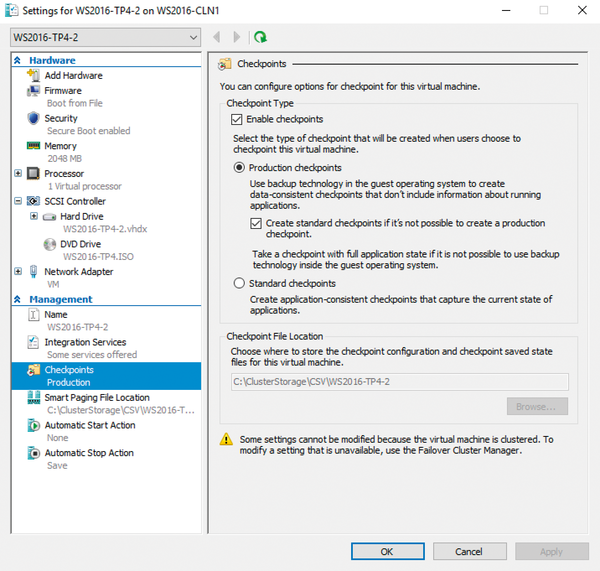The image size is (600, 571).
Task: Open the Automatic Start Action page
Action: (x=90, y=425)
